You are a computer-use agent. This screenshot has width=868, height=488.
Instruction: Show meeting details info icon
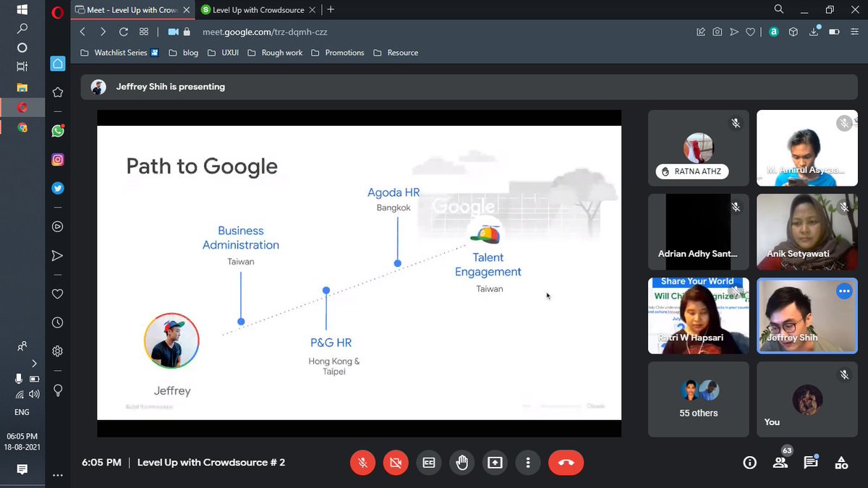750,463
